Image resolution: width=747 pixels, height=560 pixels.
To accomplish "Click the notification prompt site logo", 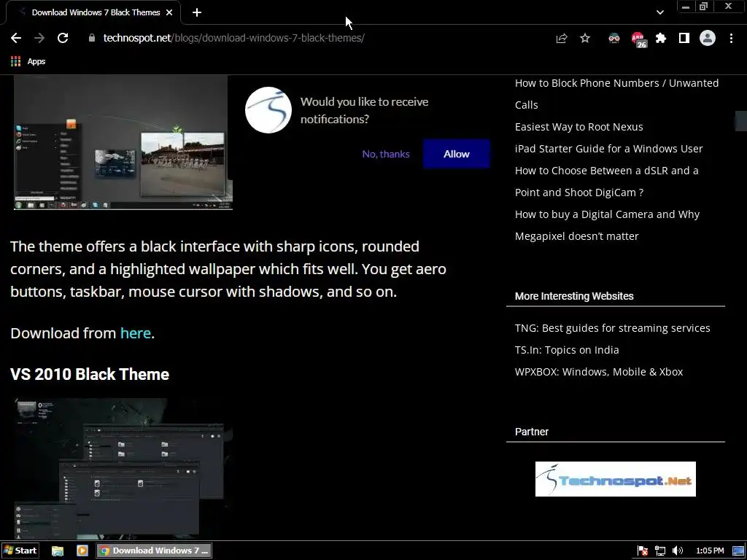I will (268, 110).
